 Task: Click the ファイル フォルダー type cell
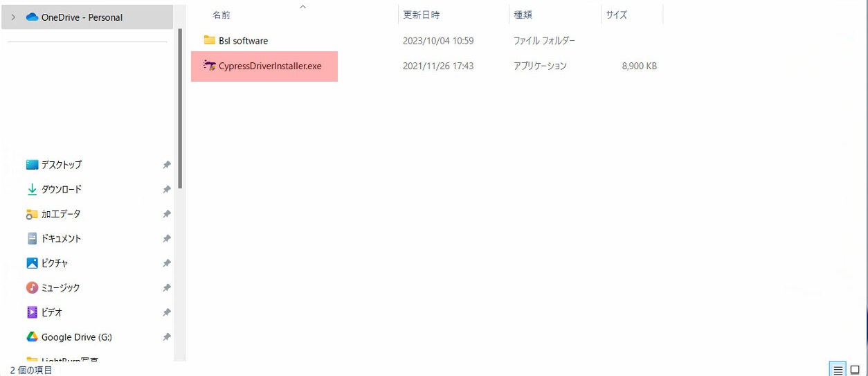click(544, 41)
